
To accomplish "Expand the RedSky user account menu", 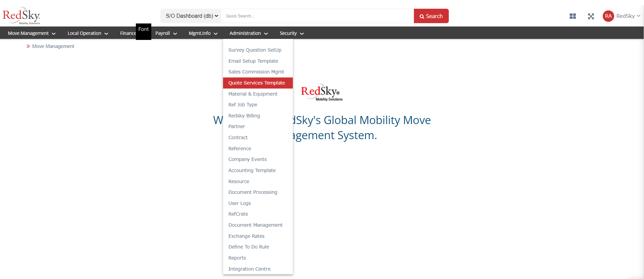I will (628, 16).
